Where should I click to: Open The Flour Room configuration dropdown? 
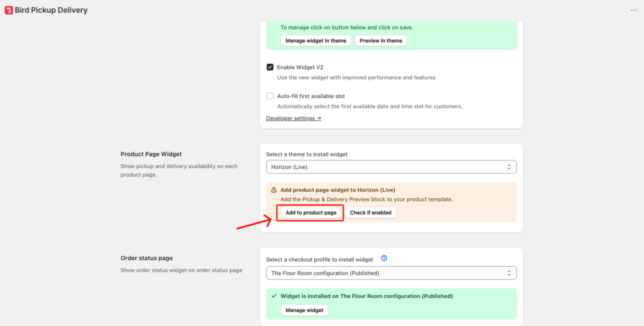[391, 273]
